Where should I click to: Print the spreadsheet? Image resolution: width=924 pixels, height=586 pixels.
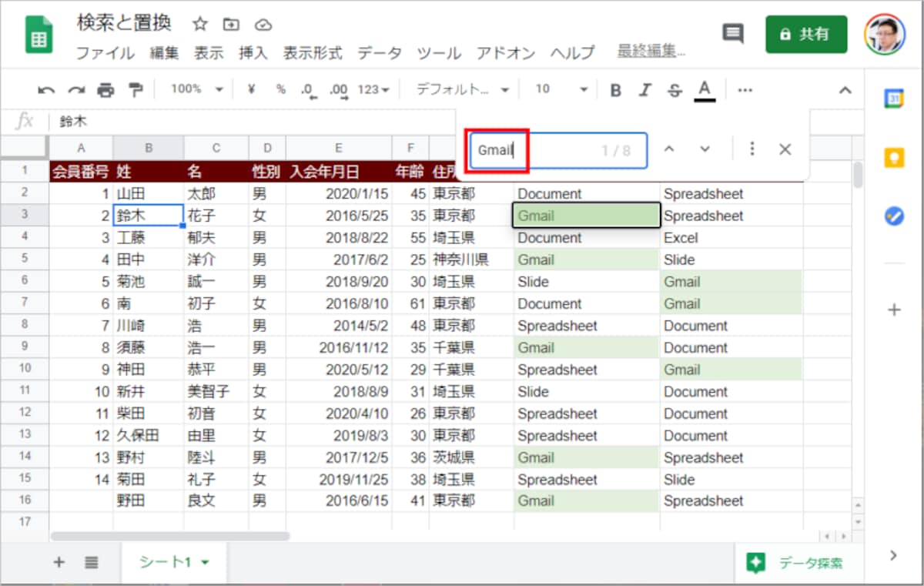(105, 90)
